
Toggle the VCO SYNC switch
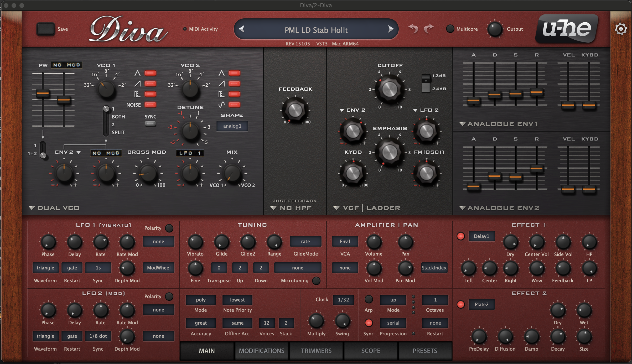[150, 123]
